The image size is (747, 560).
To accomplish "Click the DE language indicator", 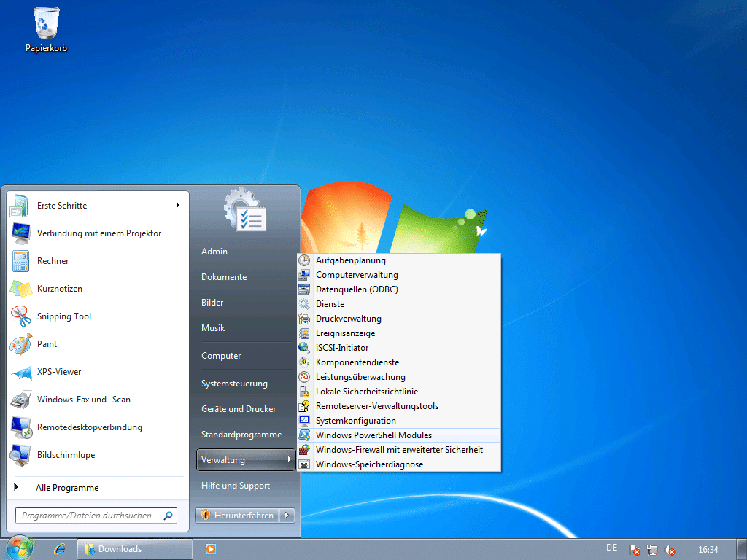I will pos(612,548).
